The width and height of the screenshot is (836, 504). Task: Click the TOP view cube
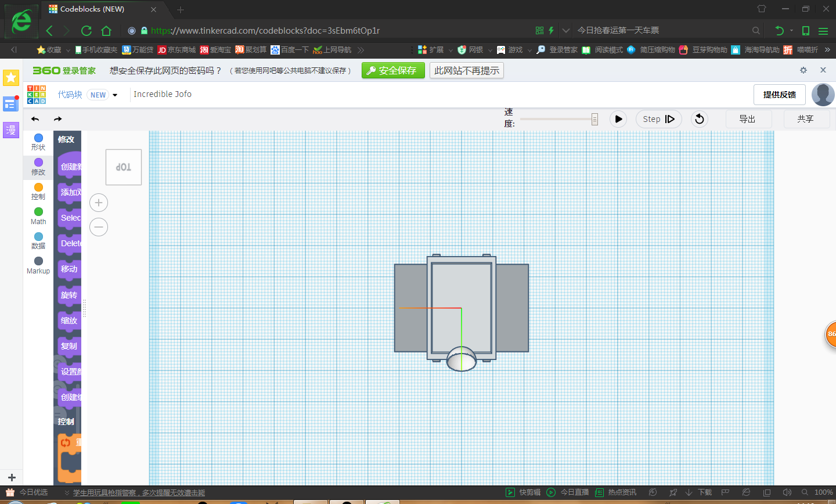pyautogui.click(x=124, y=167)
